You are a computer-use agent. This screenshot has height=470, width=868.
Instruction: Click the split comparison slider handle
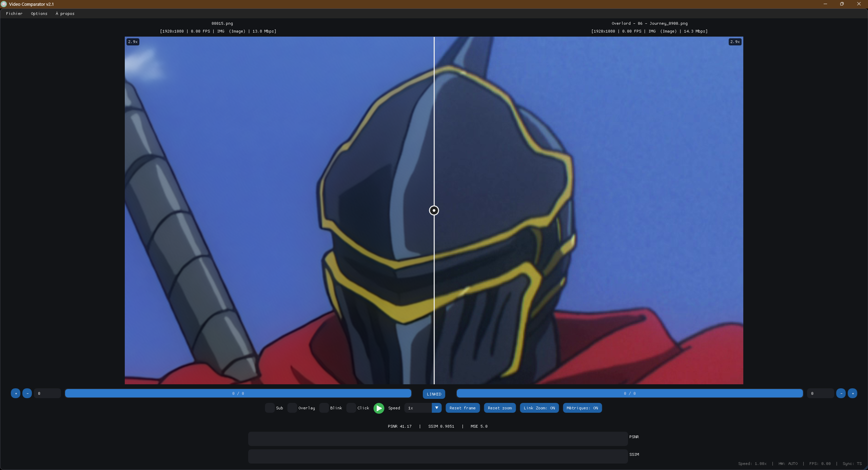(x=434, y=210)
